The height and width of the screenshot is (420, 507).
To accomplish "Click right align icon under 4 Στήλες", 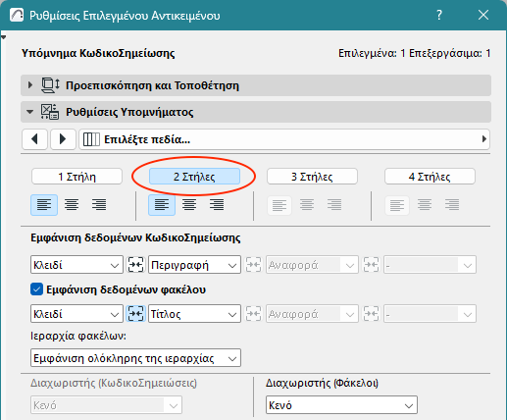I will coord(452,205).
